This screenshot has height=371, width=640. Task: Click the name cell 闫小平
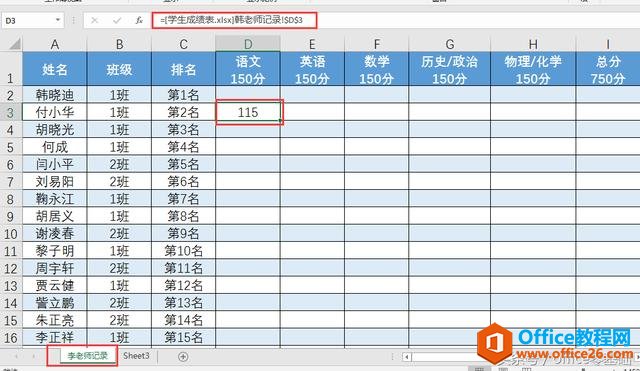click(55, 164)
